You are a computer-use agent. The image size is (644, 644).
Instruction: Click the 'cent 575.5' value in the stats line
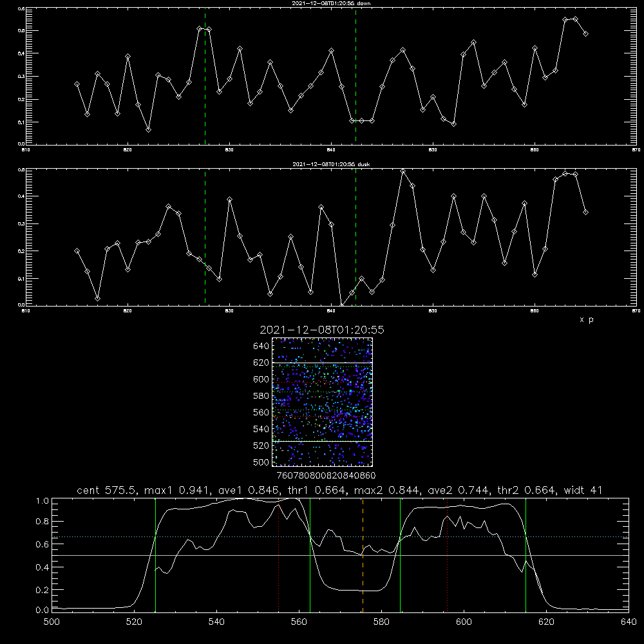click(x=108, y=490)
